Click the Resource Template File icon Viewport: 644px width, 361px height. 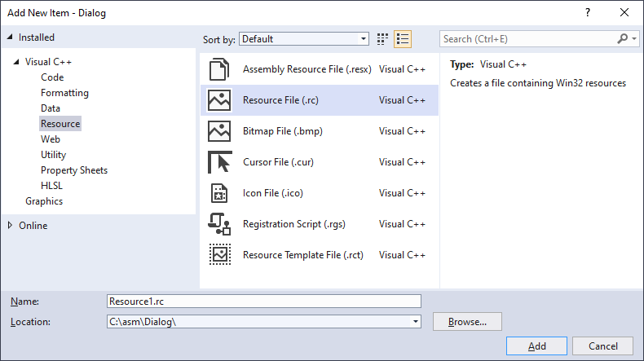tap(220, 254)
